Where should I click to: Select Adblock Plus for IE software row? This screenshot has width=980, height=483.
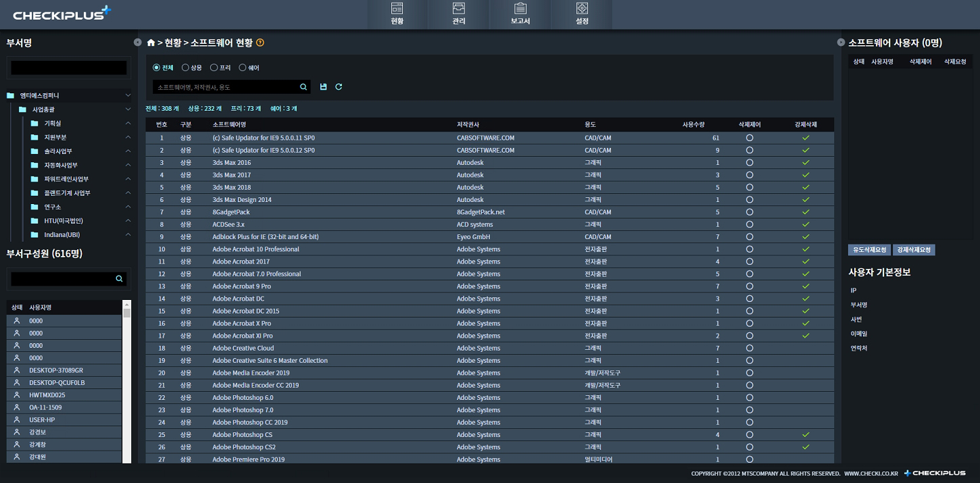click(489, 237)
